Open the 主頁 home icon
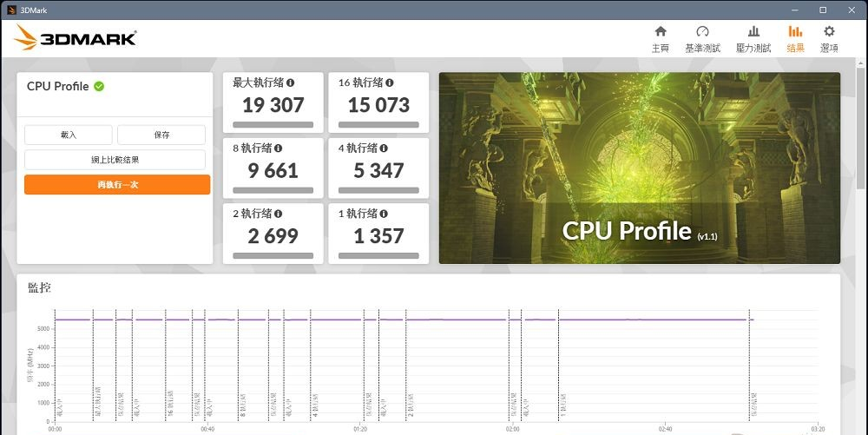The height and width of the screenshot is (435, 868). point(661,31)
